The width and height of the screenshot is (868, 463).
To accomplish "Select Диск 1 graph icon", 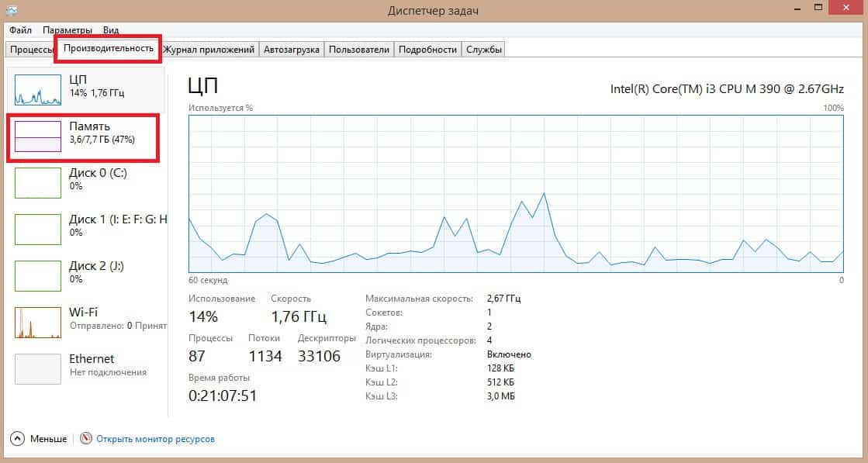I will [x=38, y=229].
